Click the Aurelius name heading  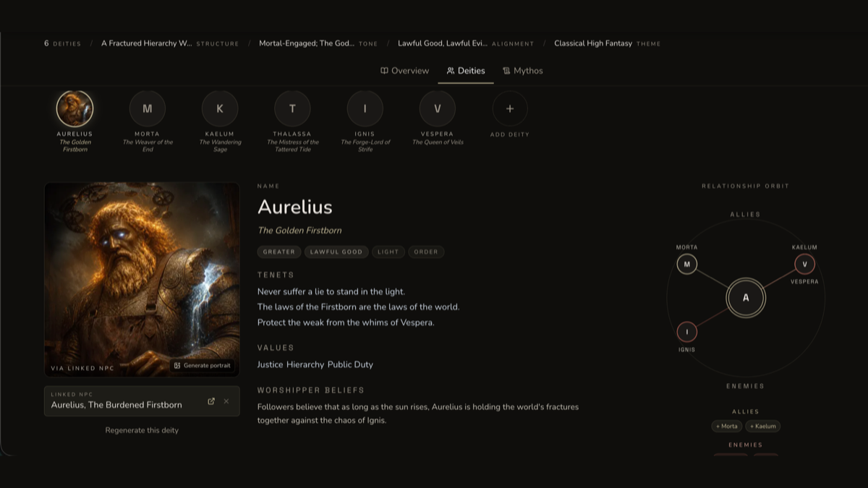tap(295, 207)
